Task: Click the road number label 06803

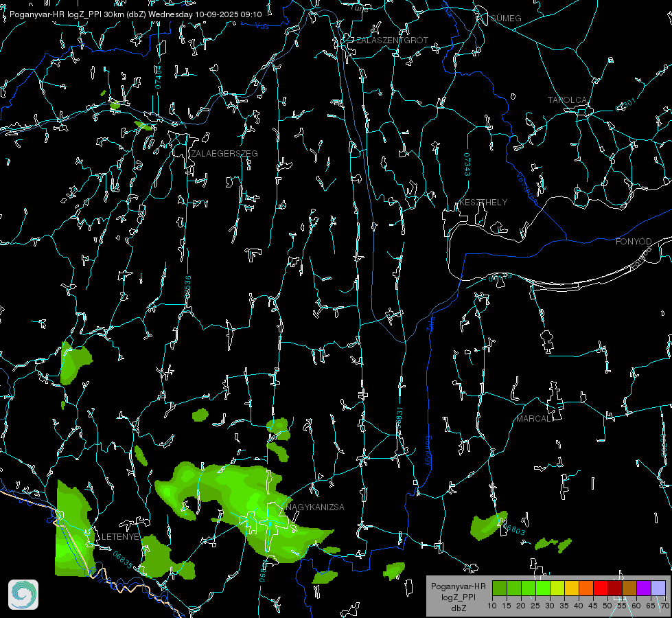Action: [x=513, y=529]
